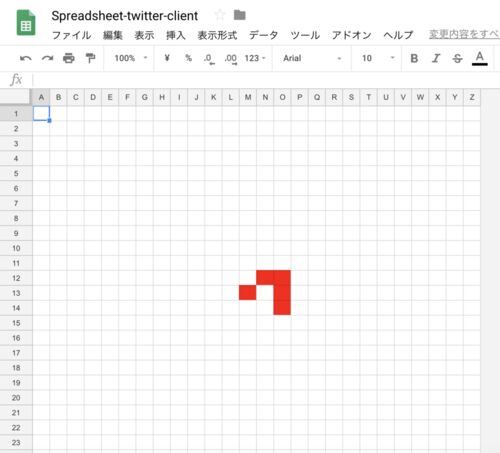Viewport: 500px width, 453px height.
Task: Toggle Bold formatting
Action: coord(414,58)
